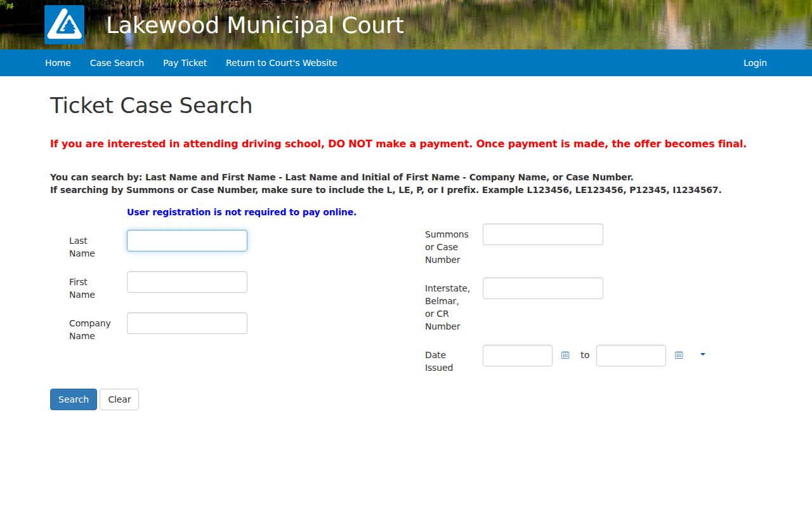The width and height of the screenshot is (812, 508).
Task: Click the 'Company Name' field label
Action: [x=90, y=330]
